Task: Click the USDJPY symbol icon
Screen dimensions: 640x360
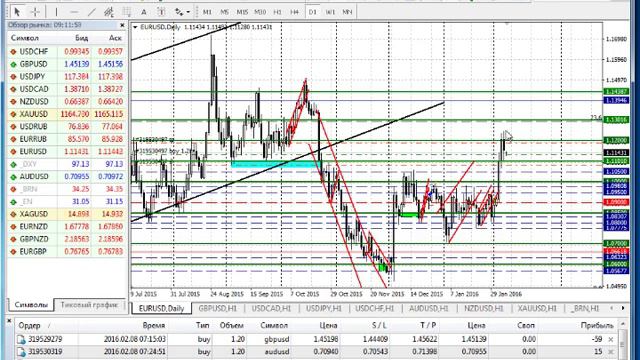Action: pyautogui.click(x=13, y=77)
